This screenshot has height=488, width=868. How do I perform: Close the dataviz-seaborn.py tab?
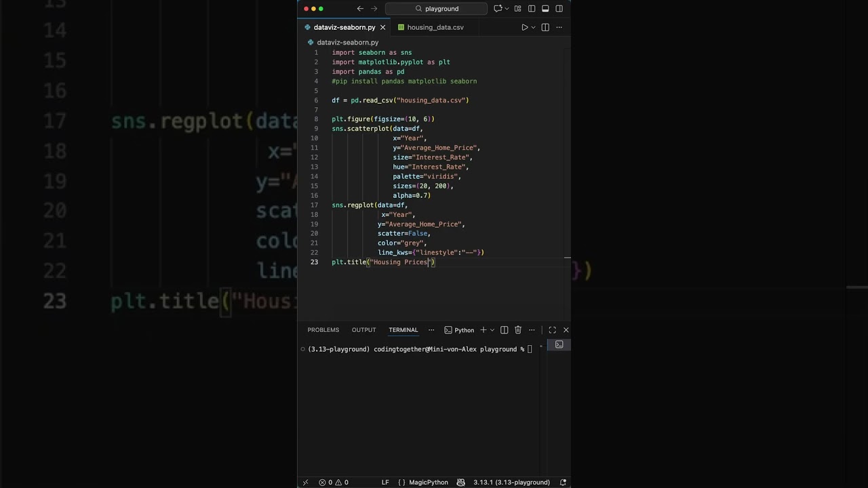coord(382,27)
